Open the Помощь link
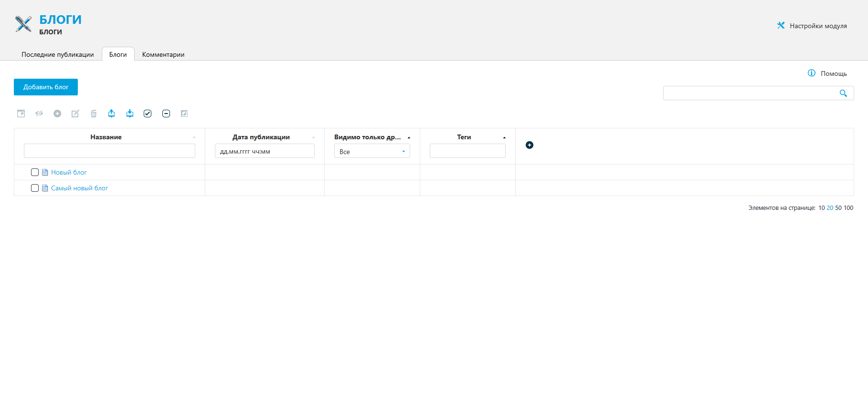This screenshot has height=405, width=868. [834, 73]
